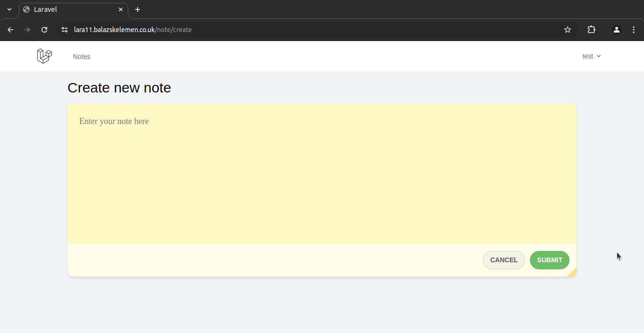Open a new browser tab
Image resolution: width=644 pixels, height=333 pixels.
click(138, 9)
